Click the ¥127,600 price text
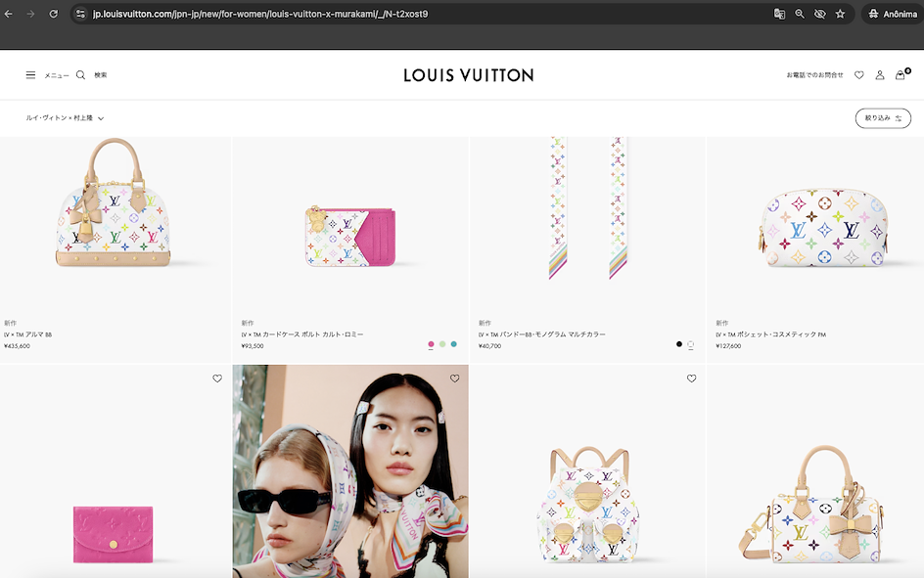 click(728, 346)
